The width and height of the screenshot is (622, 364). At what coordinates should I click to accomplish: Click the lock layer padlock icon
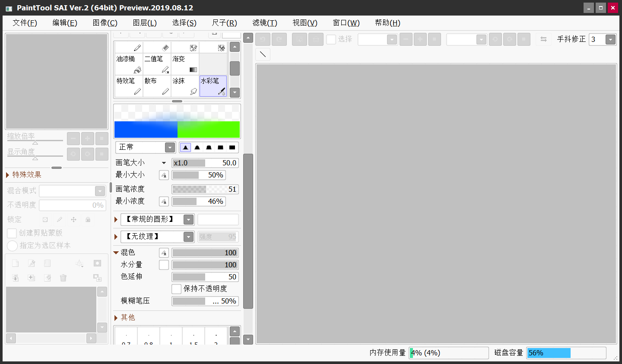coord(88,219)
